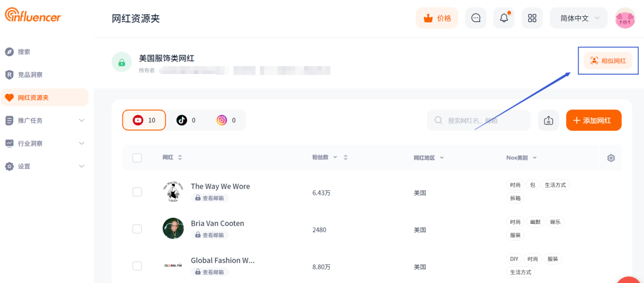Click the green lock folder icon
This screenshot has width=644, height=283.
[122, 63]
